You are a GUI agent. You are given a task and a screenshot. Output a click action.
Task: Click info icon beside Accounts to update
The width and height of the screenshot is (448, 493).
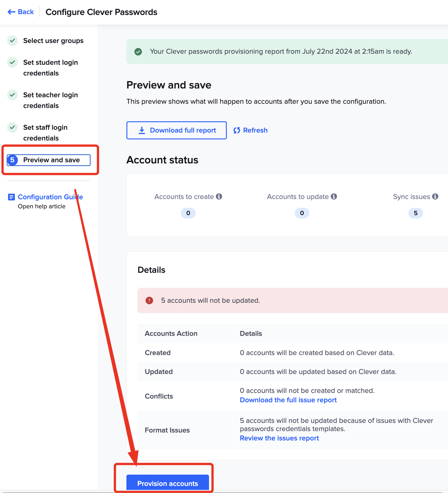(334, 196)
